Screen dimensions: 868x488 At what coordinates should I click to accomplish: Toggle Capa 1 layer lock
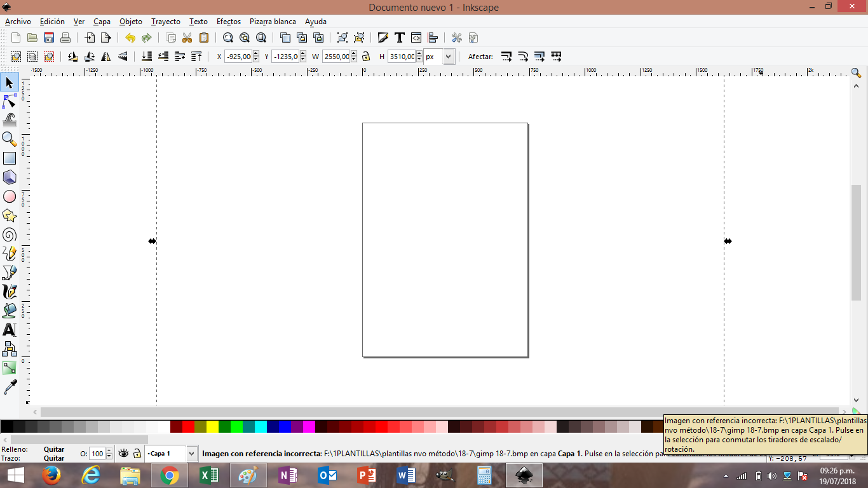click(x=137, y=454)
